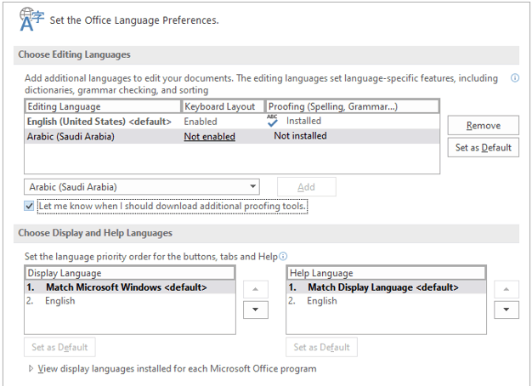Click the info icon beside editing languages description
The height and width of the screenshot is (392, 532).
[x=514, y=78]
